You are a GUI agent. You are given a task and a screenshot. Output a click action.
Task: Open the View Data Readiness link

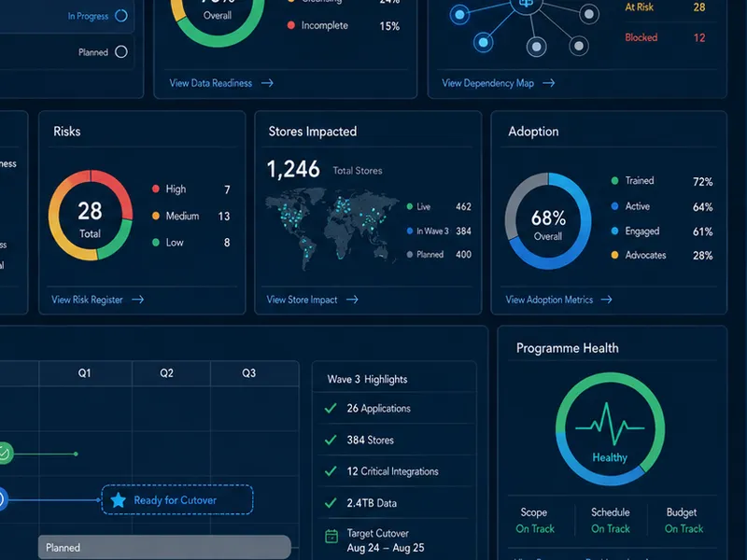(221, 83)
